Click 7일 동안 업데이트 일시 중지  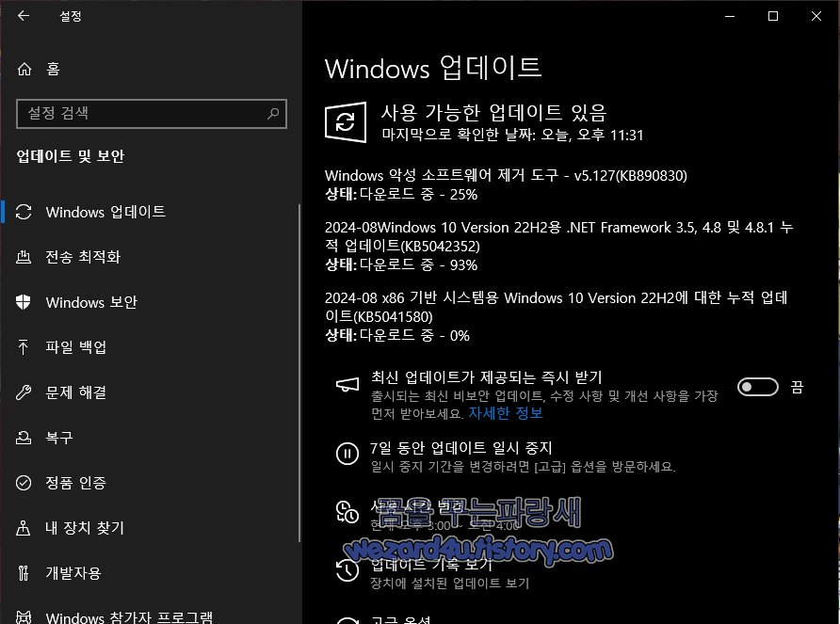tap(460, 447)
